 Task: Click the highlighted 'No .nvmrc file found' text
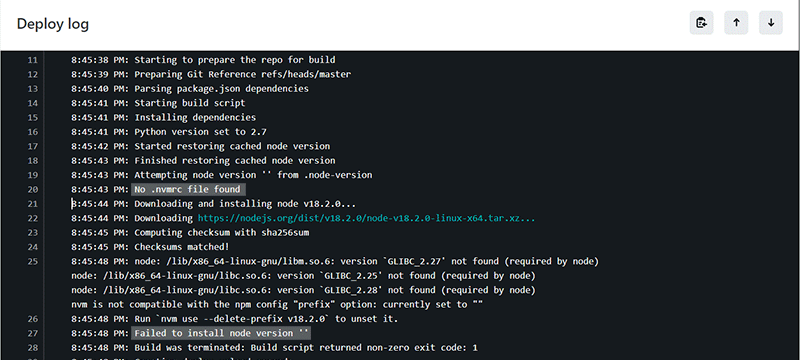tap(187, 189)
